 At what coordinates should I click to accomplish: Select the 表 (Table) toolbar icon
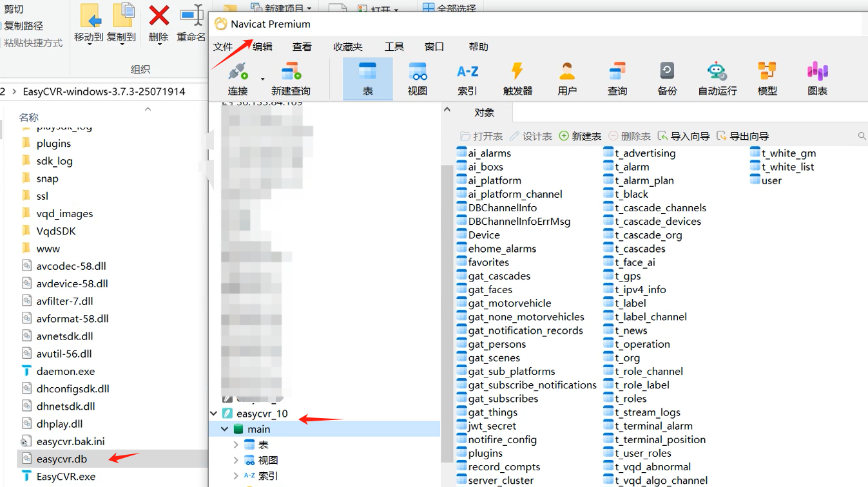[367, 71]
